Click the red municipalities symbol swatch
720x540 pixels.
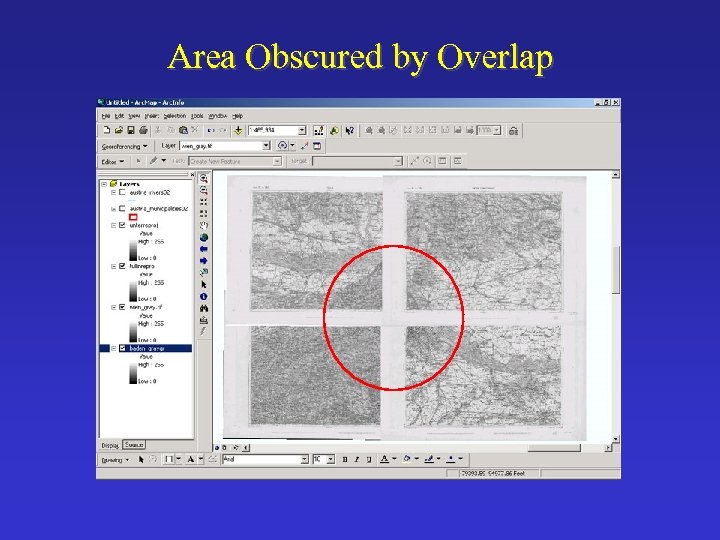point(133,217)
